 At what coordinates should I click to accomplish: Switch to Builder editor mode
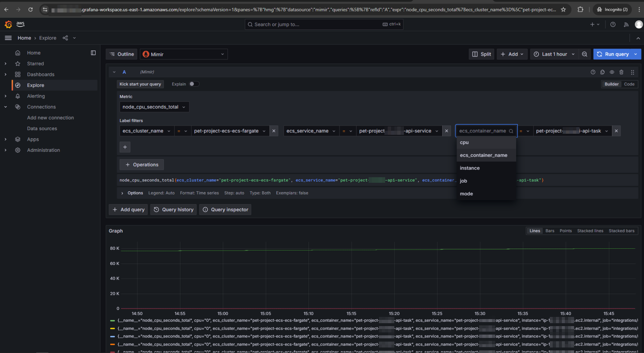tap(611, 84)
